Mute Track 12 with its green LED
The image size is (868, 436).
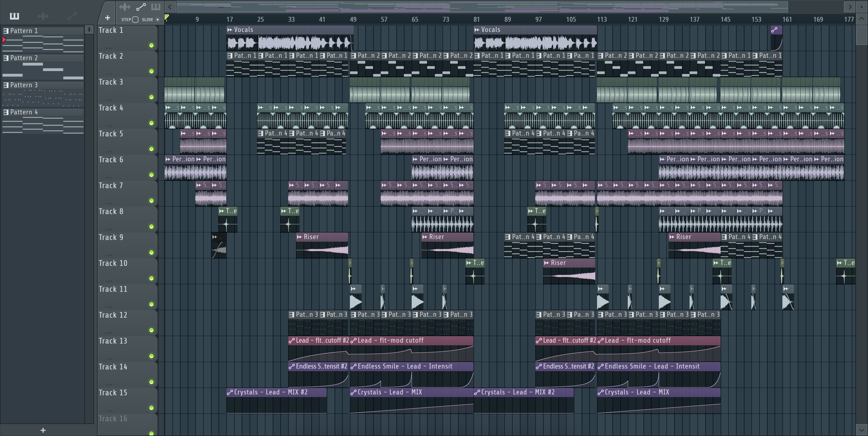(x=151, y=330)
